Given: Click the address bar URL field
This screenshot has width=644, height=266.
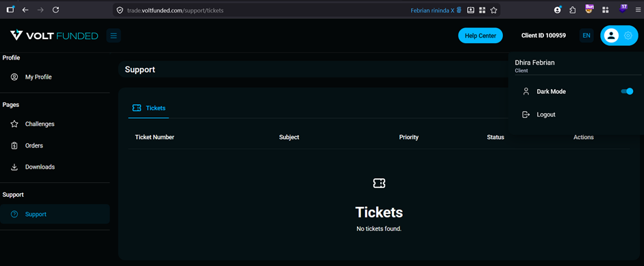Looking at the screenshot, I should point(175,10).
